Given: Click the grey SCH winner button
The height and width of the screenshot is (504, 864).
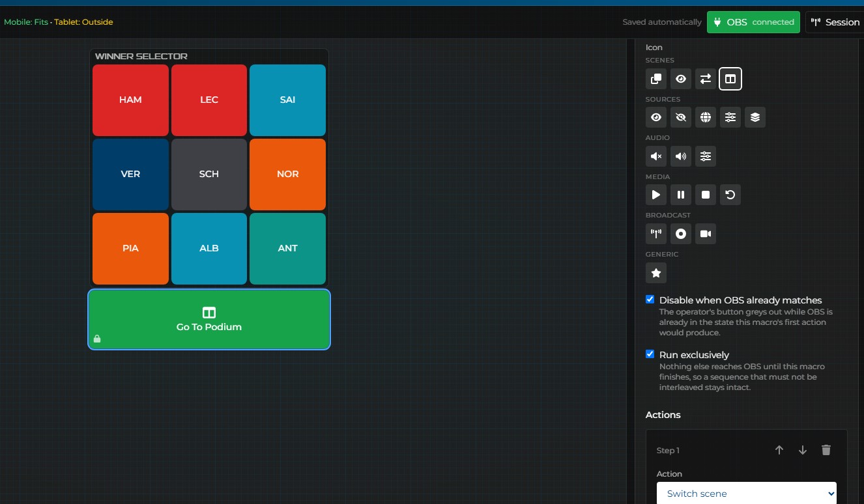Looking at the screenshot, I should point(209,174).
